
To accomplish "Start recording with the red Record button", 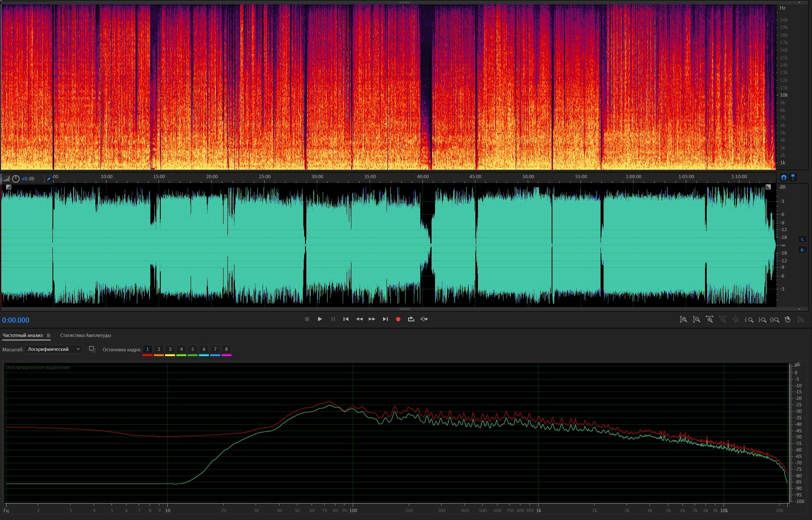I will [x=398, y=319].
